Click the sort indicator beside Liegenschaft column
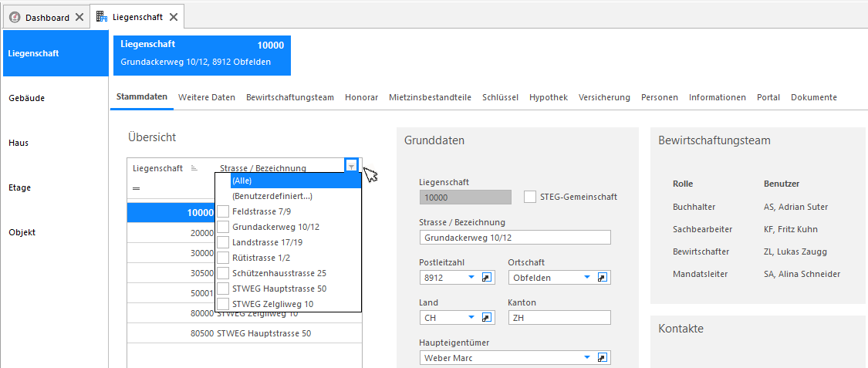 [194, 167]
